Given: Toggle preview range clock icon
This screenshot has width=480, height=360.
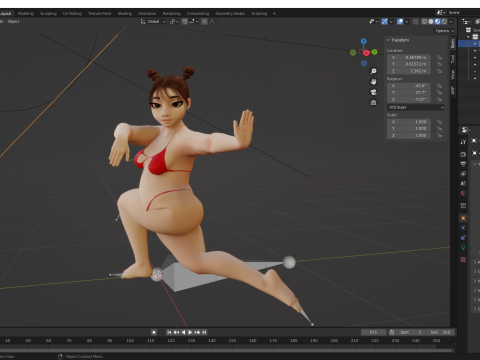Looking at the screenshot, I should (x=392, y=332).
